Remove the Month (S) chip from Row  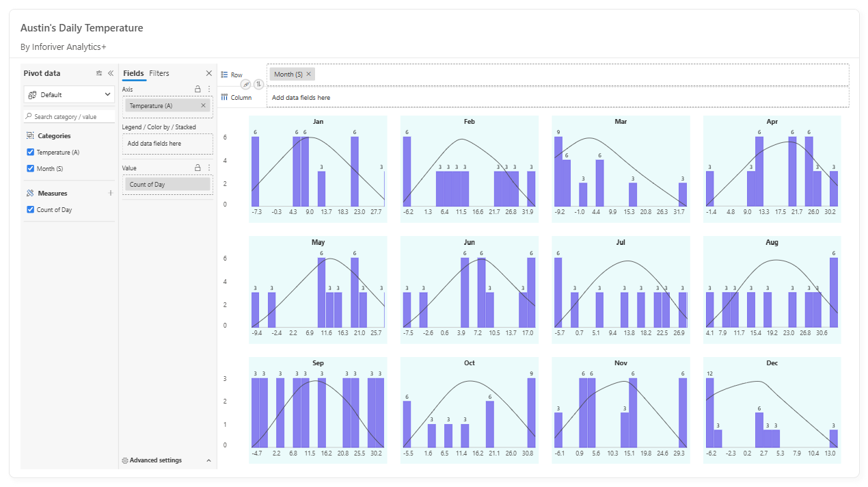pos(309,74)
